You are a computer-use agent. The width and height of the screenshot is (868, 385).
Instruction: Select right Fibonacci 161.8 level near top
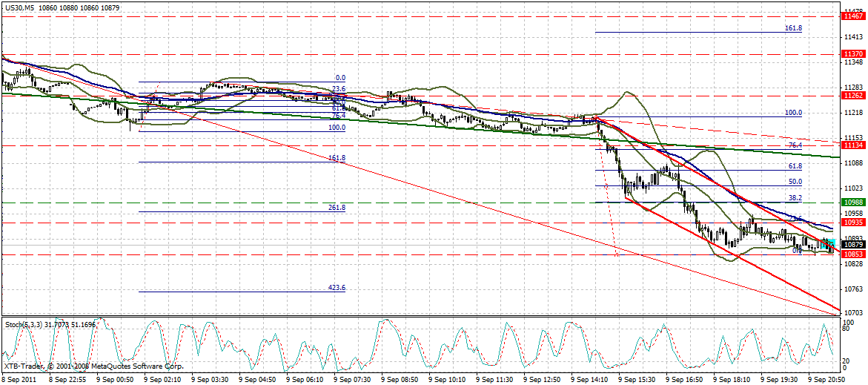click(793, 28)
